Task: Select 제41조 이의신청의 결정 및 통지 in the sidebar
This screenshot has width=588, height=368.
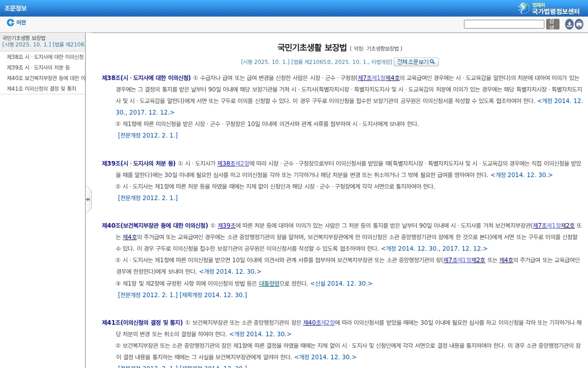Action: [41, 89]
